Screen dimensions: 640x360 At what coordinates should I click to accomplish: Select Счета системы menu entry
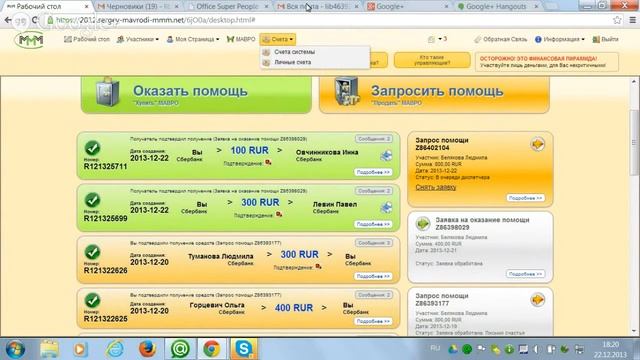[x=294, y=52]
